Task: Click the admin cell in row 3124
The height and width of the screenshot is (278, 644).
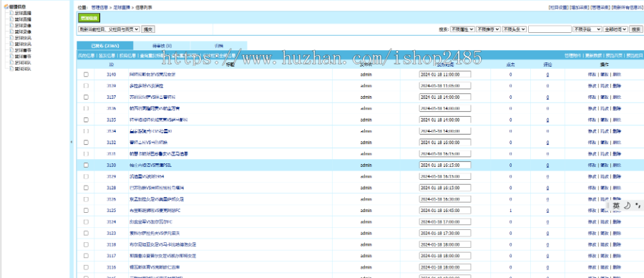Action: coord(366,221)
